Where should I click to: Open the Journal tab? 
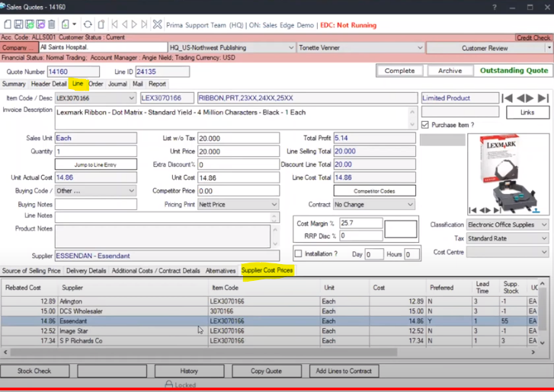(x=117, y=84)
